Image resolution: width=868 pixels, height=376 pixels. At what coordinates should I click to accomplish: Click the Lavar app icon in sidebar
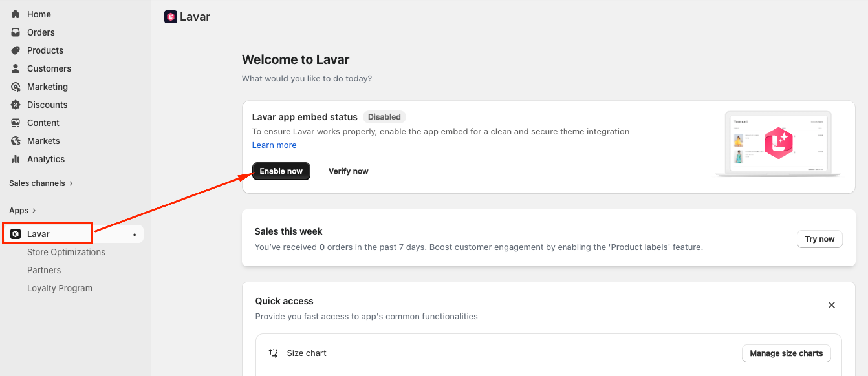coord(16,234)
